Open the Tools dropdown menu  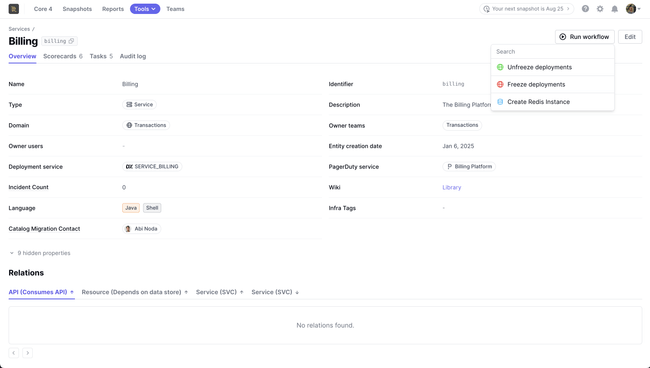[145, 9]
